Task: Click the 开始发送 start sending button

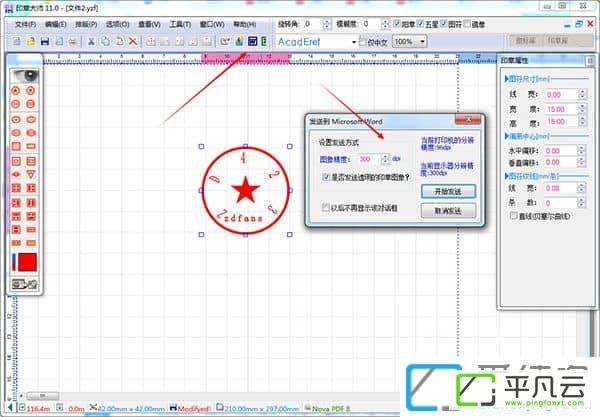Action: 448,191
